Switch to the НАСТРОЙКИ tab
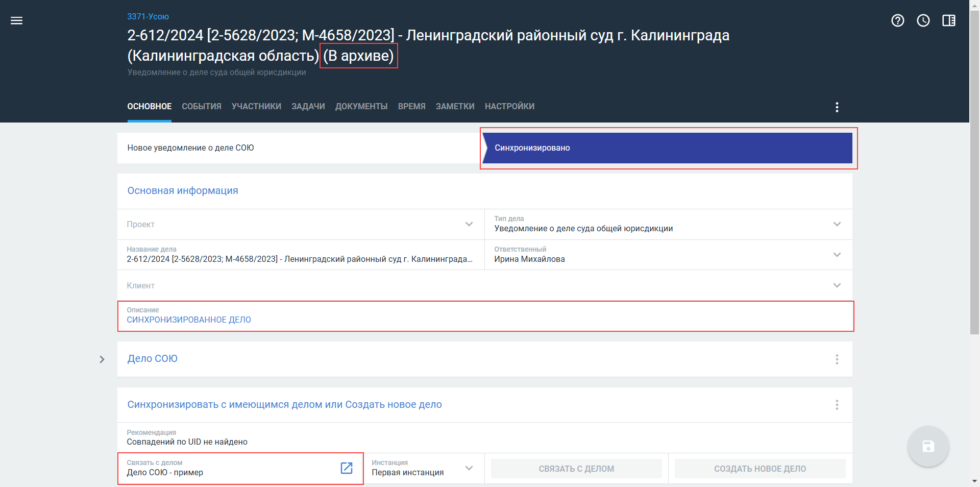Screen dimensions: 980x487 tap(510, 106)
